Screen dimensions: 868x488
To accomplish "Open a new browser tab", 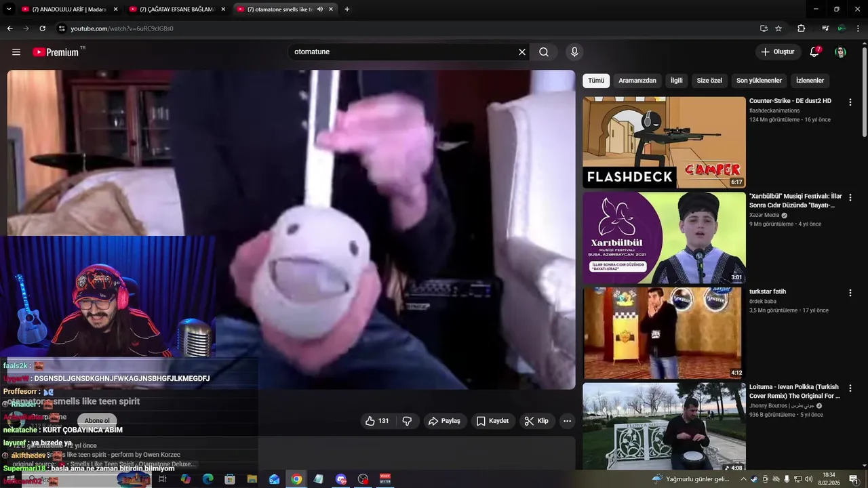I will coord(347,9).
